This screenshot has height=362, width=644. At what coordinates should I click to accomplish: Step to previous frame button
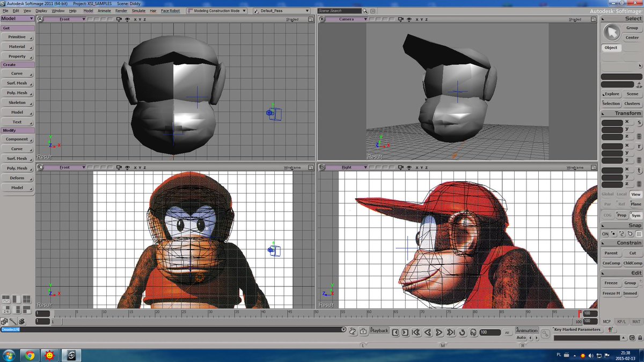click(396, 333)
